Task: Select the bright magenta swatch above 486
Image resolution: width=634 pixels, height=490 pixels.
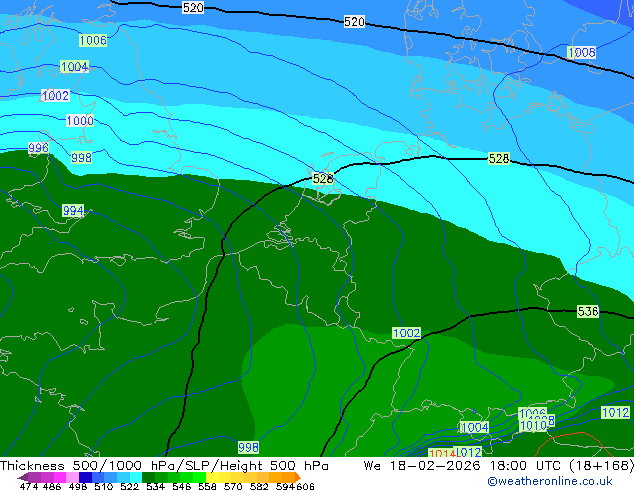Action: click(60, 477)
